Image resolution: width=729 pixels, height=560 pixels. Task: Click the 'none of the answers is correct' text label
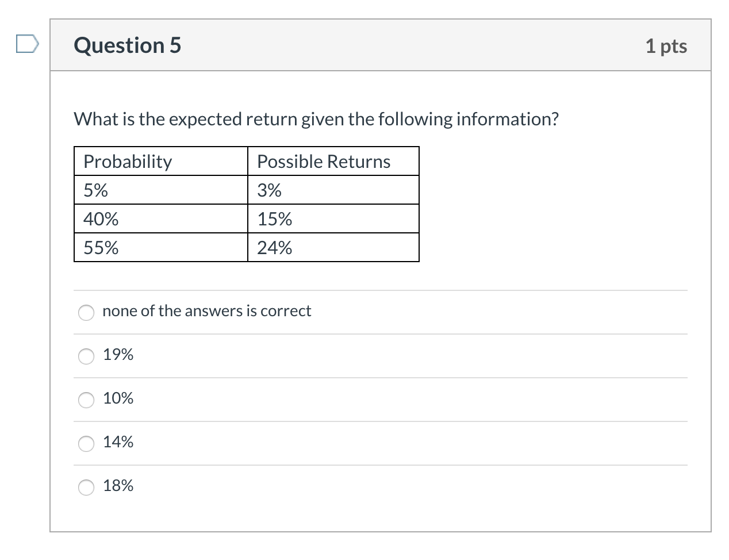[x=207, y=310]
